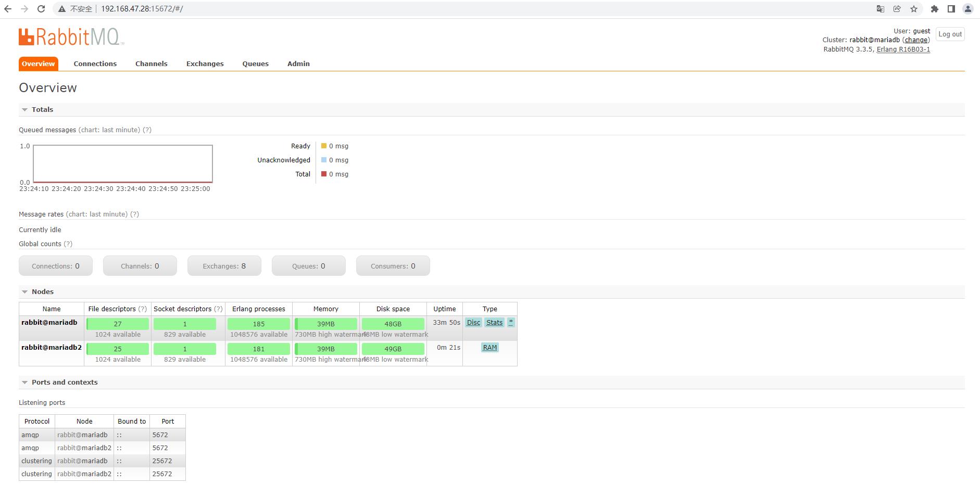Open File descriptors help question mark

[x=143, y=309]
